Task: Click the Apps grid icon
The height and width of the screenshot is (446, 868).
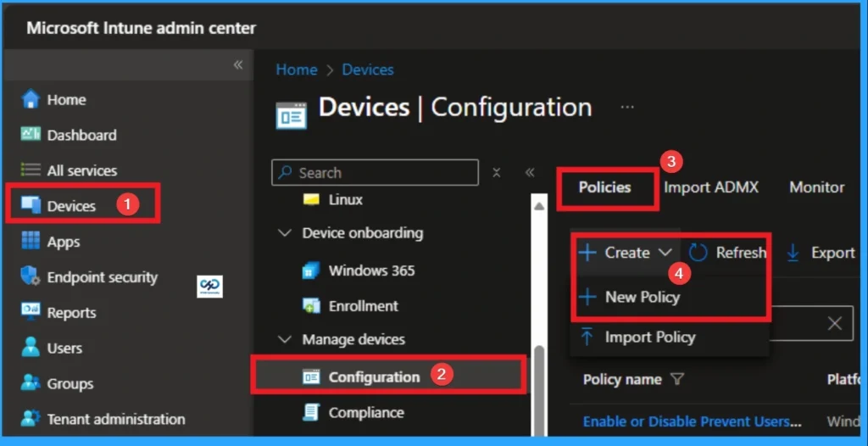Action: (31, 241)
